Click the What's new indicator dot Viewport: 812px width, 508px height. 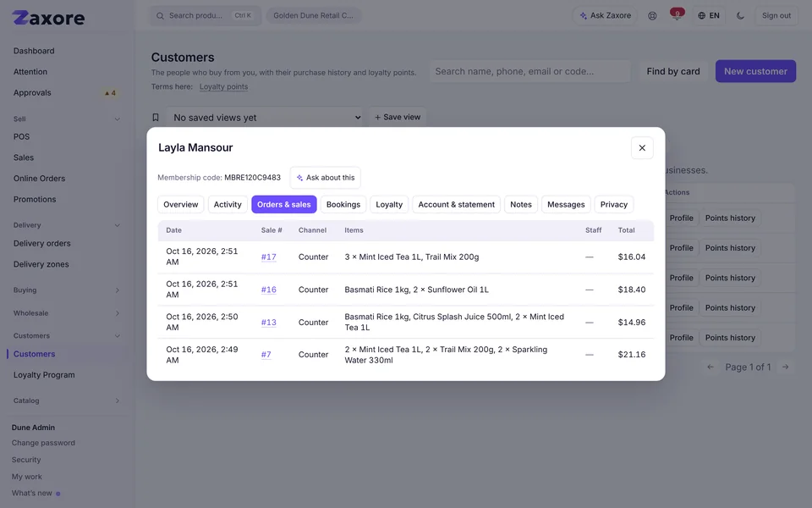tap(58, 494)
